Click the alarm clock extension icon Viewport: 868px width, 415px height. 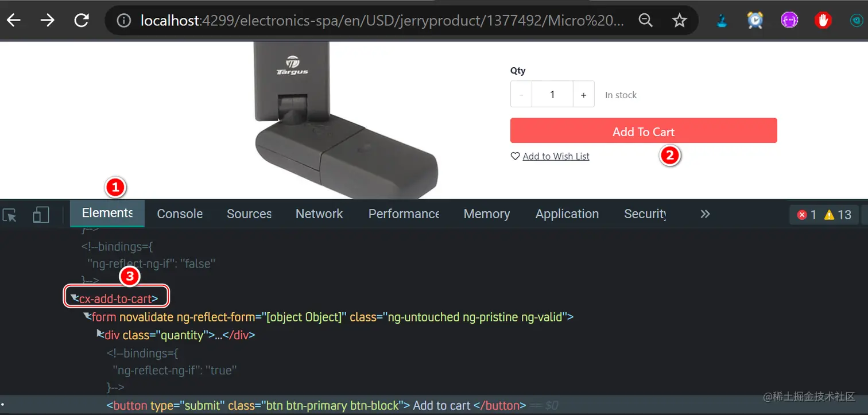pyautogui.click(x=755, y=21)
